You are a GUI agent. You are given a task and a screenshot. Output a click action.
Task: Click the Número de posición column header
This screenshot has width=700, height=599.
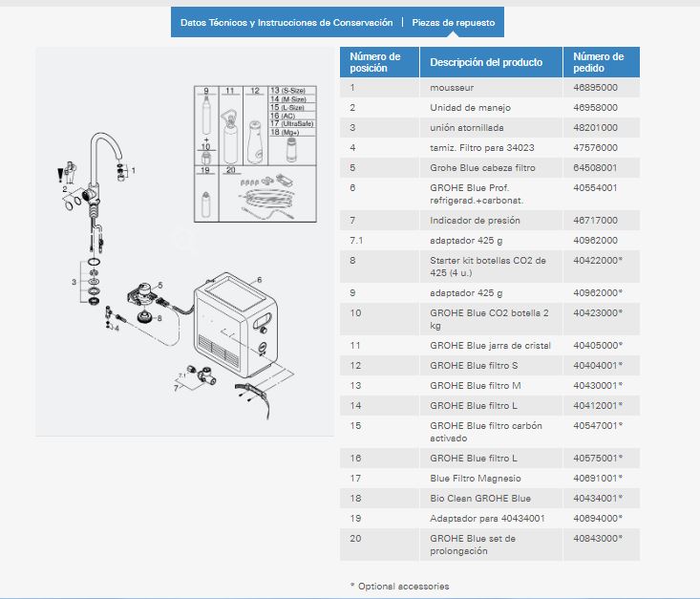tap(379, 62)
